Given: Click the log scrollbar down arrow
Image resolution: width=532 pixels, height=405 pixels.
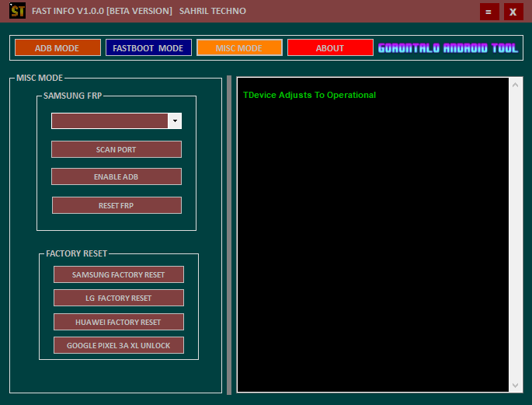Looking at the screenshot, I should pyautogui.click(x=515, y=386).
